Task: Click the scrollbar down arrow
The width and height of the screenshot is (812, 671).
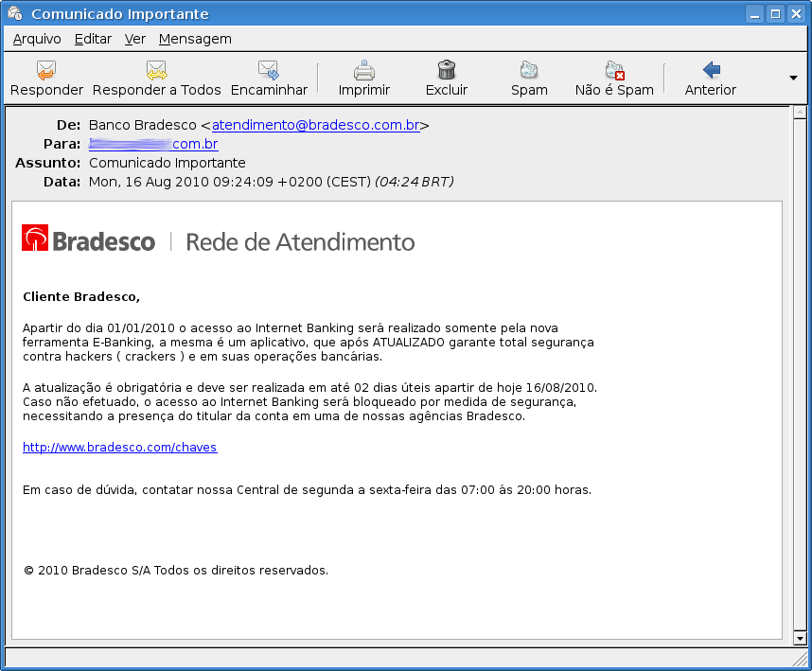Action: click(800, 639)
